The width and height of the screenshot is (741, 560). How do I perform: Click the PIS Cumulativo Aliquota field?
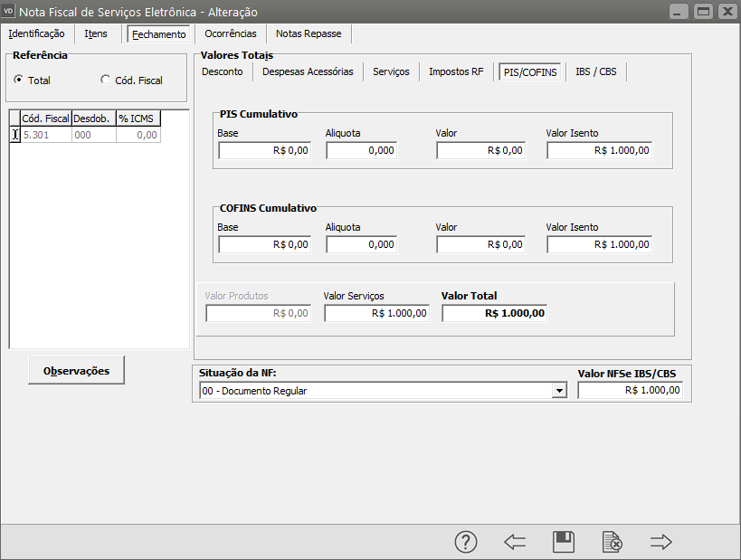(361, 151)
